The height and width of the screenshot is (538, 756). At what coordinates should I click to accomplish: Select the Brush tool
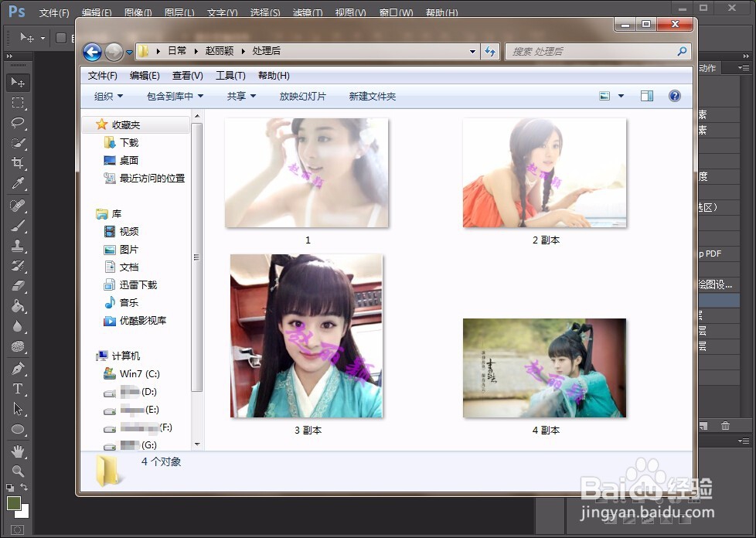click(18, 226)
